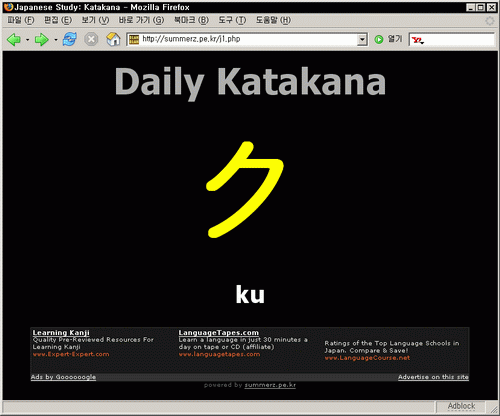Click the Adblock status bar button
The image size is (500, 416).
coord(461,406)
